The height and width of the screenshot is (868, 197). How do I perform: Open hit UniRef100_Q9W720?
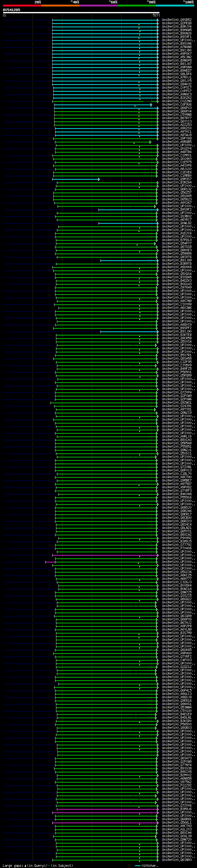point(177,839)
